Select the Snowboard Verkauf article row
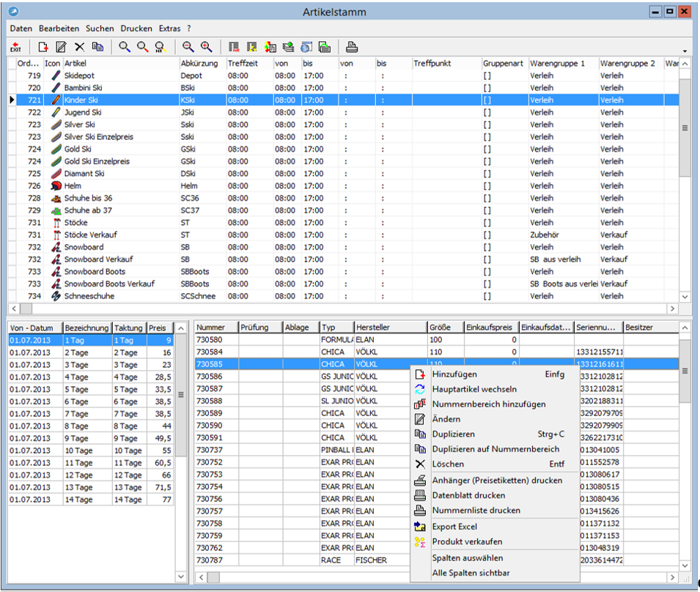 (x=347, y=259)
